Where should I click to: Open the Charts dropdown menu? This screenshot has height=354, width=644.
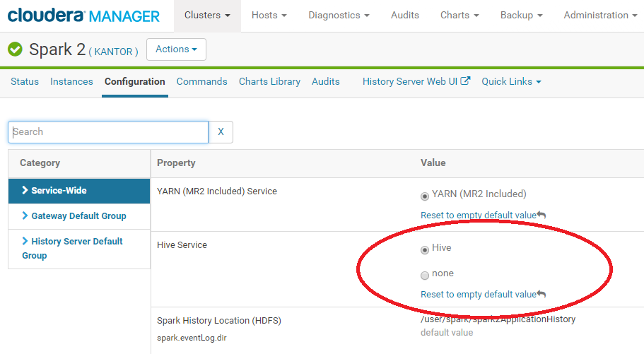[x=459, y=16]
